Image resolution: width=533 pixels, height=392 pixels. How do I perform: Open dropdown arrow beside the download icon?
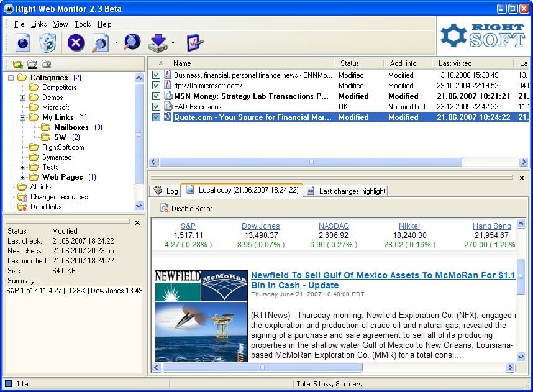[173, 43]
